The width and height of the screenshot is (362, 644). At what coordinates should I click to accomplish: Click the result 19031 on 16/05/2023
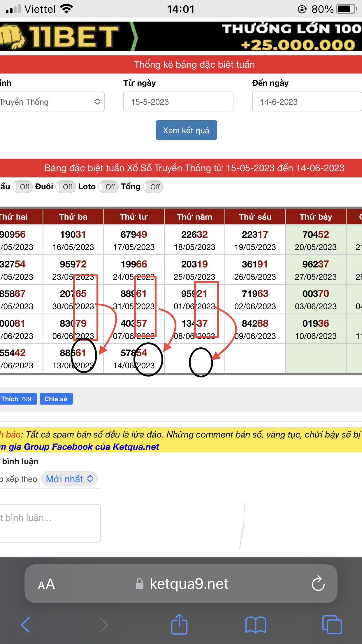pos(73,234)
